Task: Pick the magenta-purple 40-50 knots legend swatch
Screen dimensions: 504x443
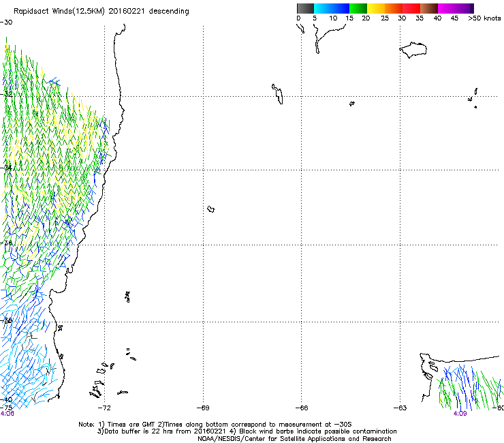Action: (456, 8)
